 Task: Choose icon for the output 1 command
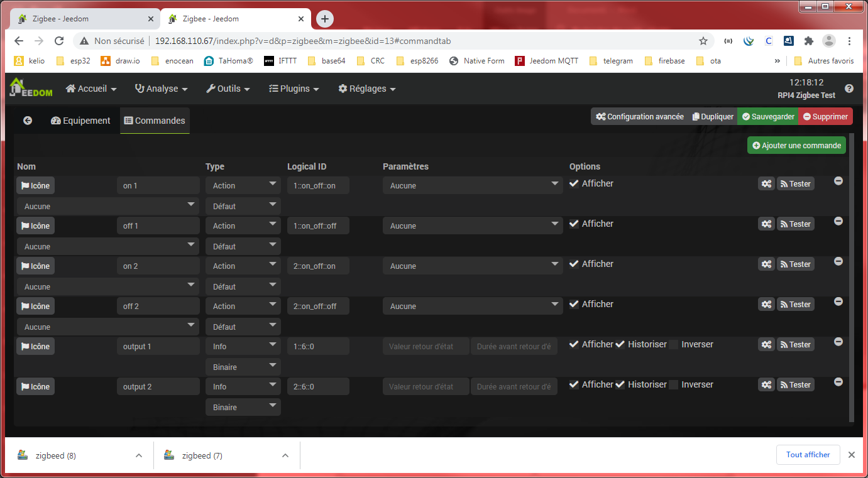click(x=35, y=346)
